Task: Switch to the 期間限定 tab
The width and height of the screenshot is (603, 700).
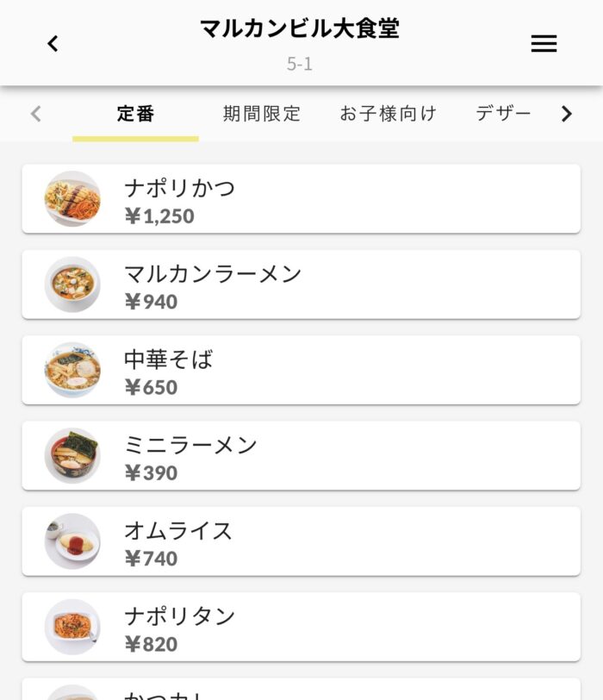Action: point(262,113)
